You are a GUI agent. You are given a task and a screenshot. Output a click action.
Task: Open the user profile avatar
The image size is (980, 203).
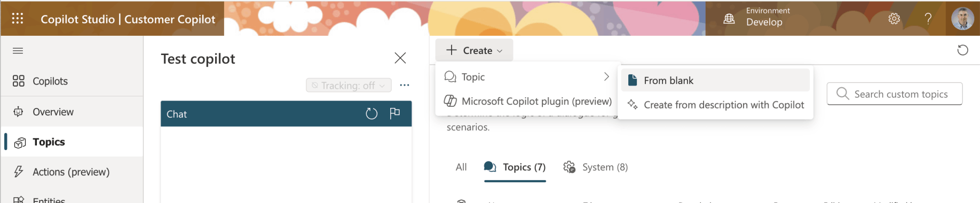[x=962, y=19]
